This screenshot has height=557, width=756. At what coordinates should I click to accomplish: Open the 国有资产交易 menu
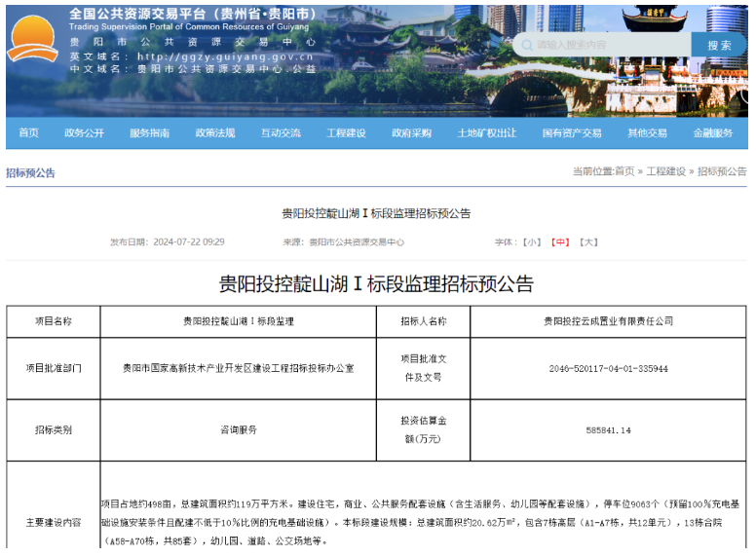point(572,133)
